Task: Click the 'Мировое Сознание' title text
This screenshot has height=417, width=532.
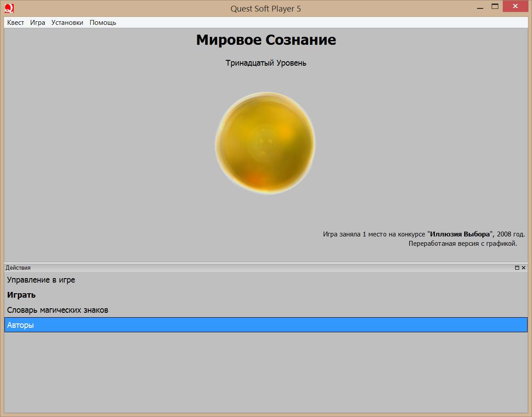Action: 266,40
